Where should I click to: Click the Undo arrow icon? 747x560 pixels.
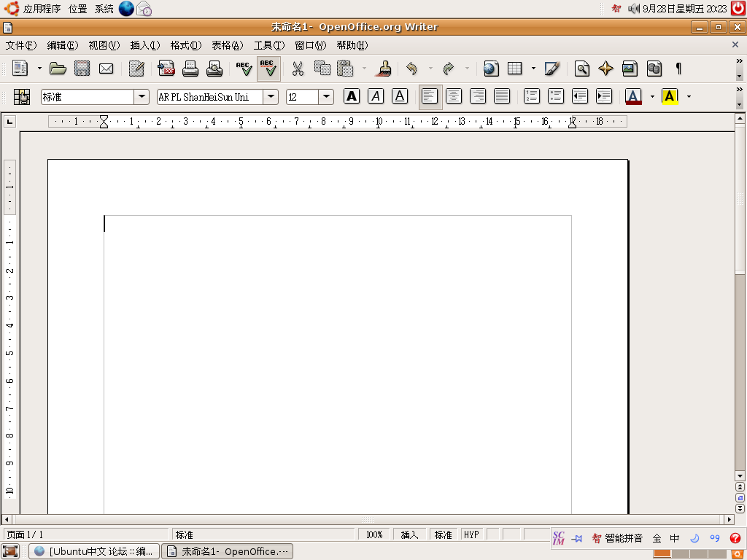tap(411, 69)
